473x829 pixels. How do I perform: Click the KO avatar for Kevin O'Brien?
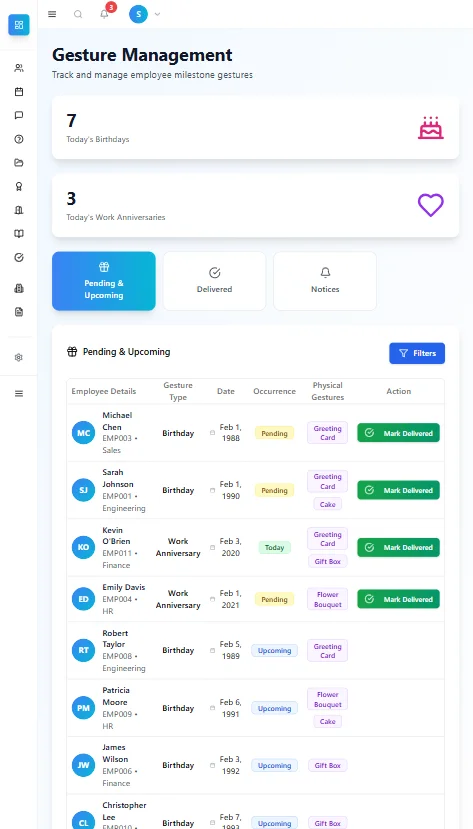click(x=84, y=547)
